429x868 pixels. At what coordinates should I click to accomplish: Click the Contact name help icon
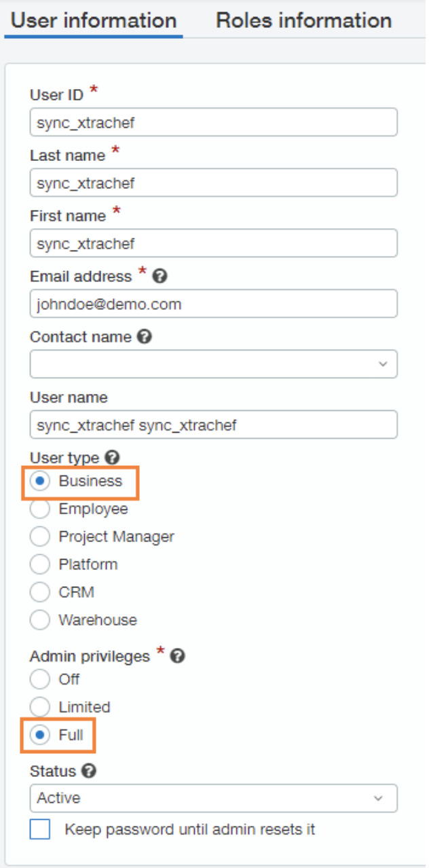pos(144,337)
